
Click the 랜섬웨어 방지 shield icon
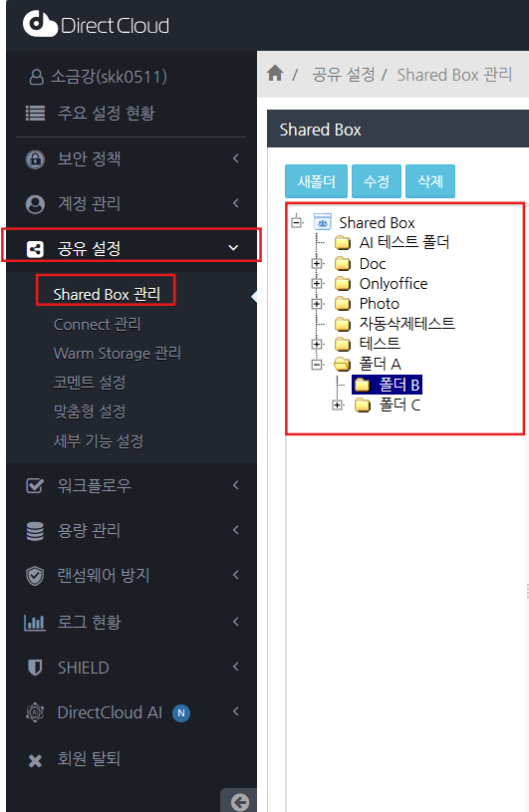pos(35,576)
